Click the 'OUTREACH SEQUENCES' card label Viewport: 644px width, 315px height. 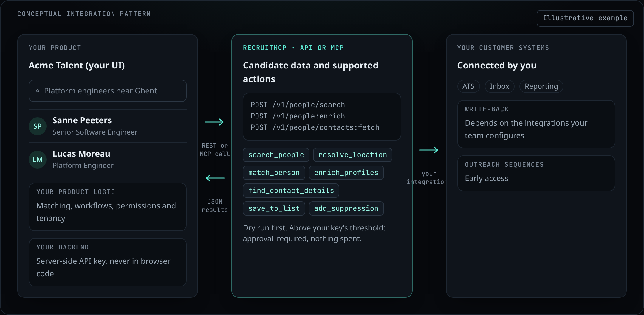[x=504, y=165]
